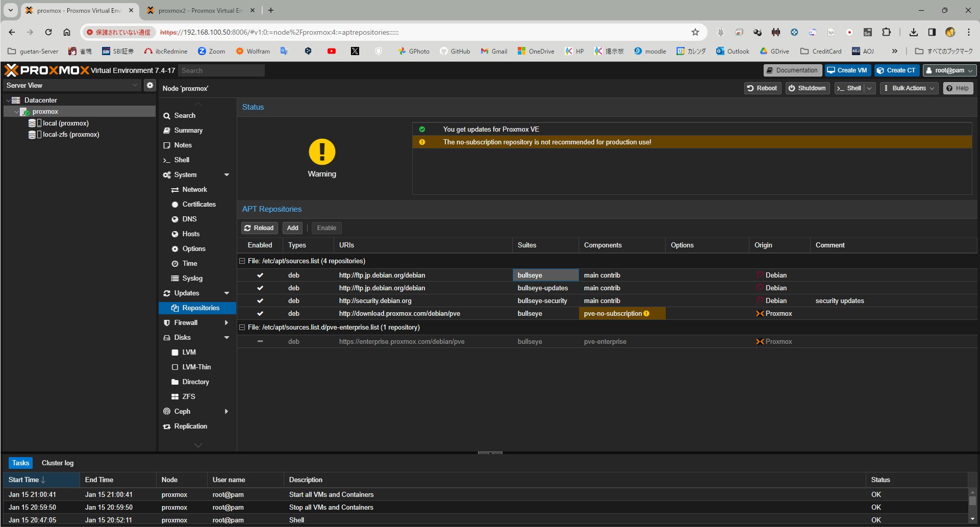Switch to the Cluster log tab
Image resolution: width=980 pixels, height=527 pixels.
pos(58,463)
